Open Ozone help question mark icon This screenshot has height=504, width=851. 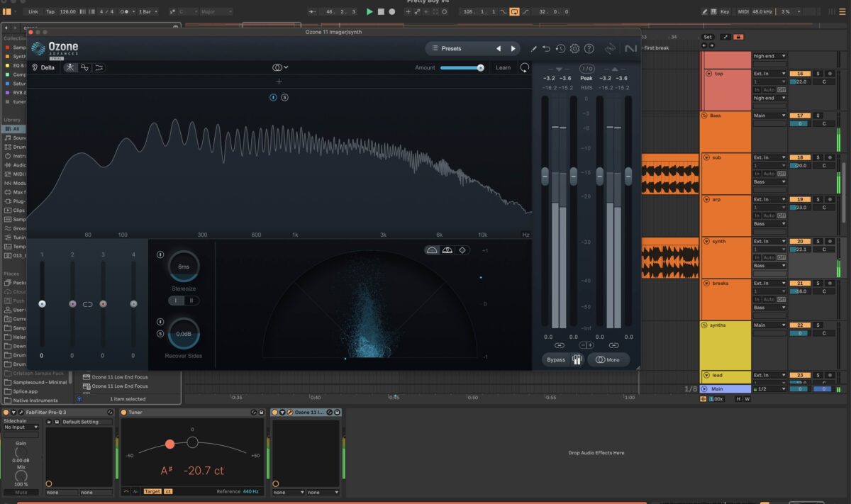(x=589, y=49)
